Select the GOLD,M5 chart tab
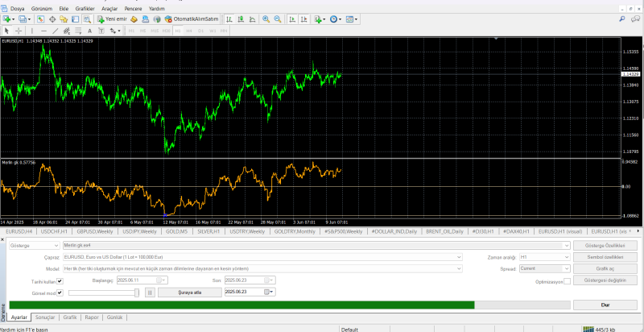The width and height of the screenshot is (644, 332). point(176,231)
